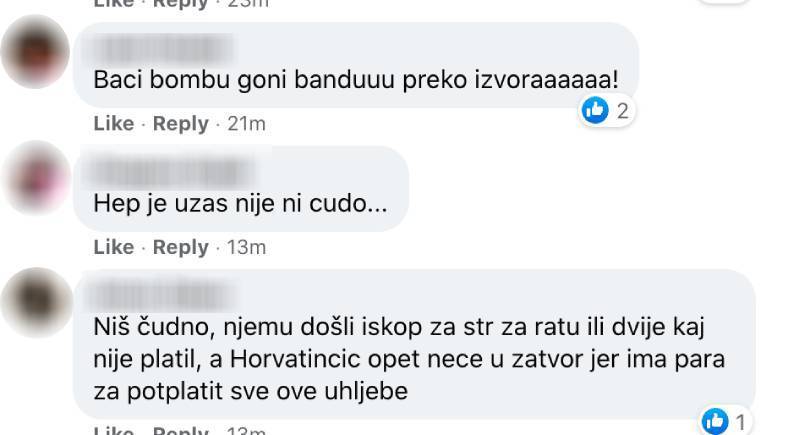Click the reaction count number 2

coord(622,111)
